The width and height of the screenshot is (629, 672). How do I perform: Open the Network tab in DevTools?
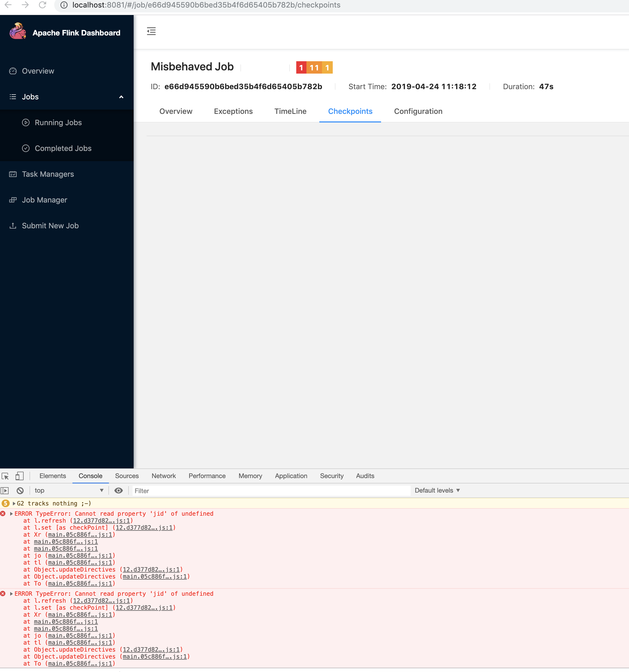pos(163,476)
